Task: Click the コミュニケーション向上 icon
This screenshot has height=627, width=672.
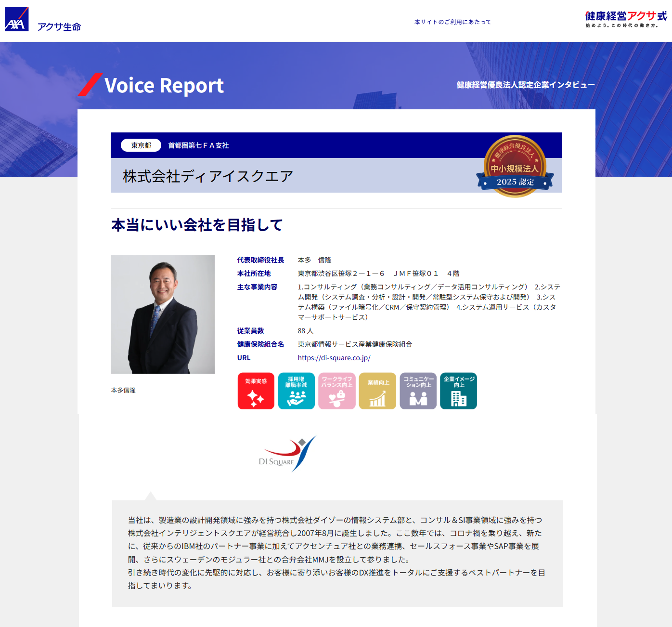Action: [418, 391]
